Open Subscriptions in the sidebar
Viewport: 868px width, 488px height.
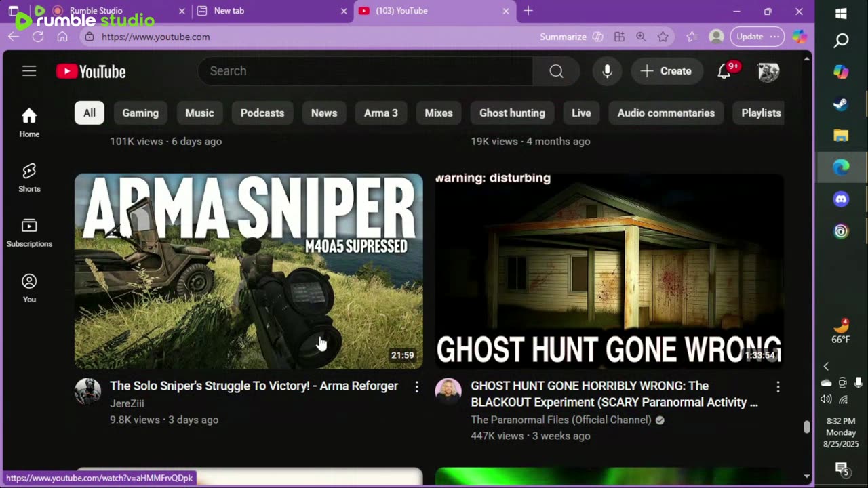point(29,232)
